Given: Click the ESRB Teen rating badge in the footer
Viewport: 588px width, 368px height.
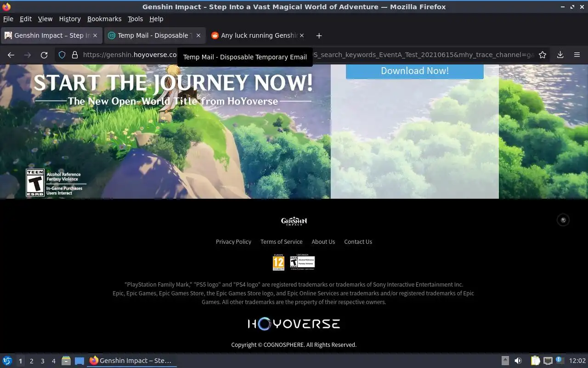Looking at the screenshot, I should click(x=302, y=262).
